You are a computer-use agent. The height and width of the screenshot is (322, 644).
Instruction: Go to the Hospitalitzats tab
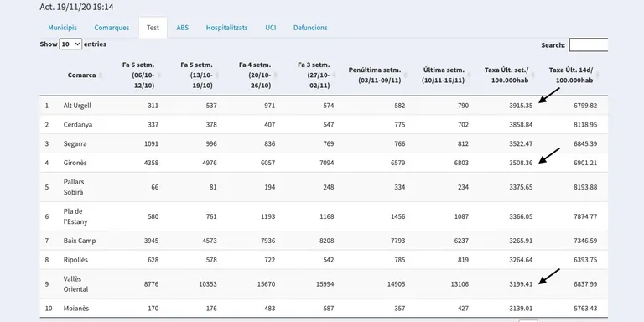pyautogui.click(x=226, y=28)
